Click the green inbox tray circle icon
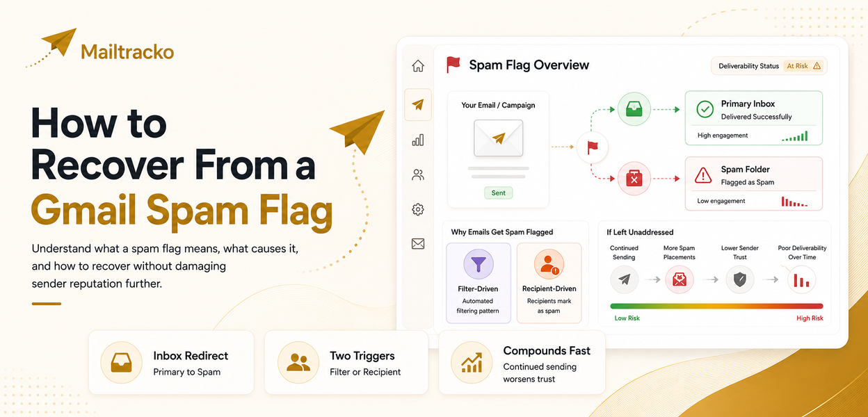This screenshot has width=868, height=417. point(634,109)
